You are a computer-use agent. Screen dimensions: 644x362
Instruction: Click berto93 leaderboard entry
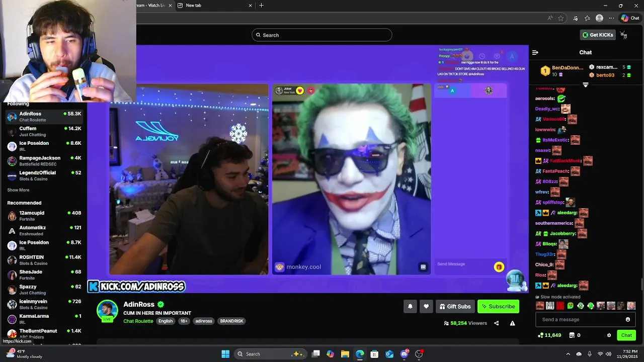click(x=610, y=75)
